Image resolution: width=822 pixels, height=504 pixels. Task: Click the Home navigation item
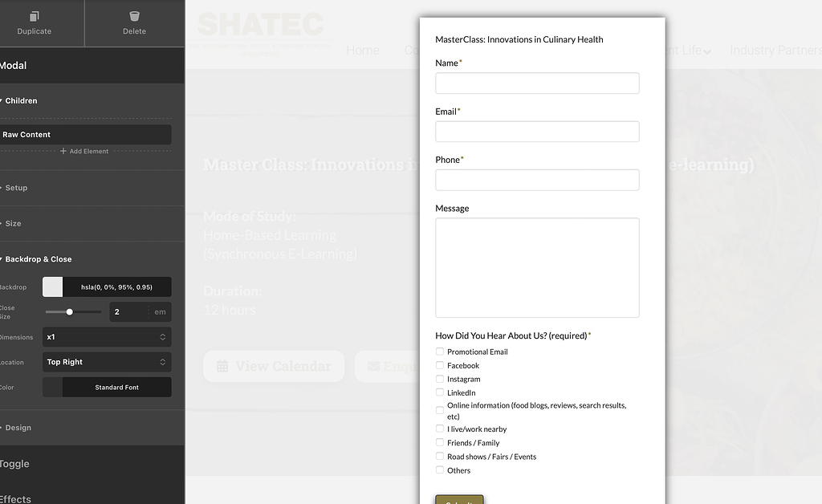[x=363, y=50]
